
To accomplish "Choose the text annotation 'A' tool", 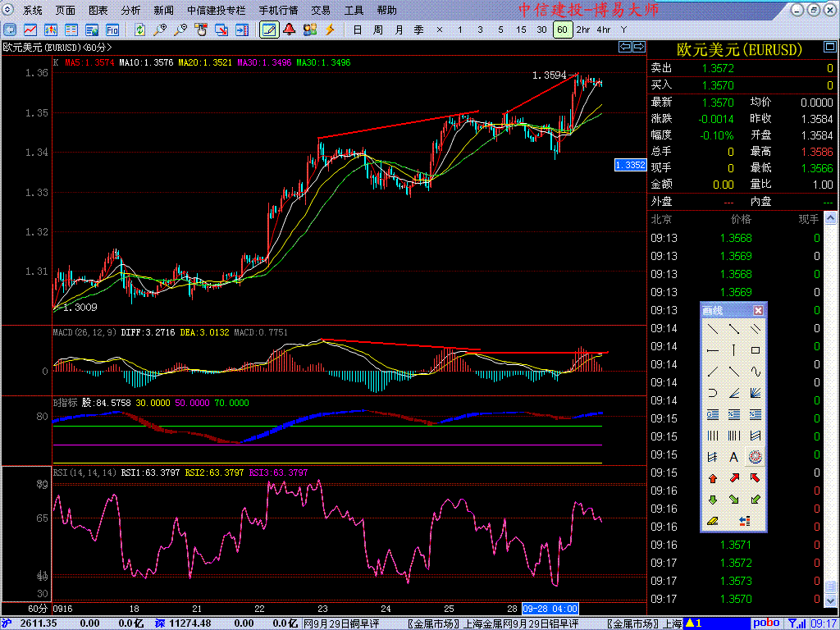I will [733, 457].
